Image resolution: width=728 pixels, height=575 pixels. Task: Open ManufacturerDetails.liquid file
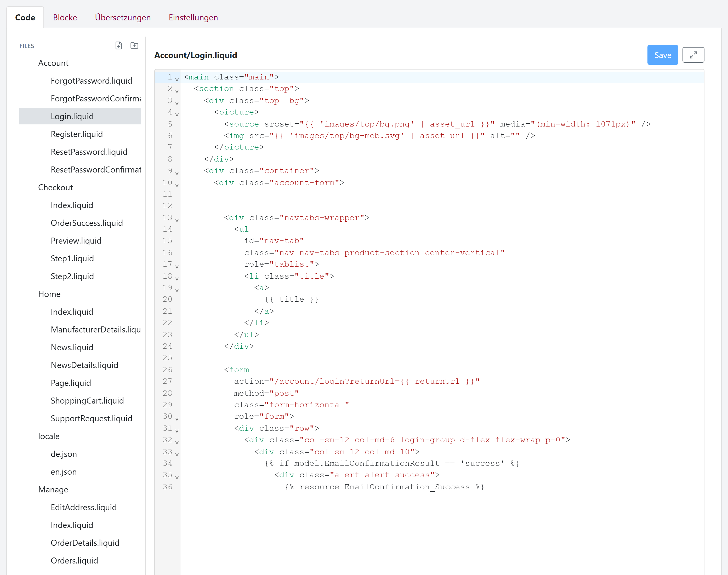pyautogui.click(x=96, y=330)
